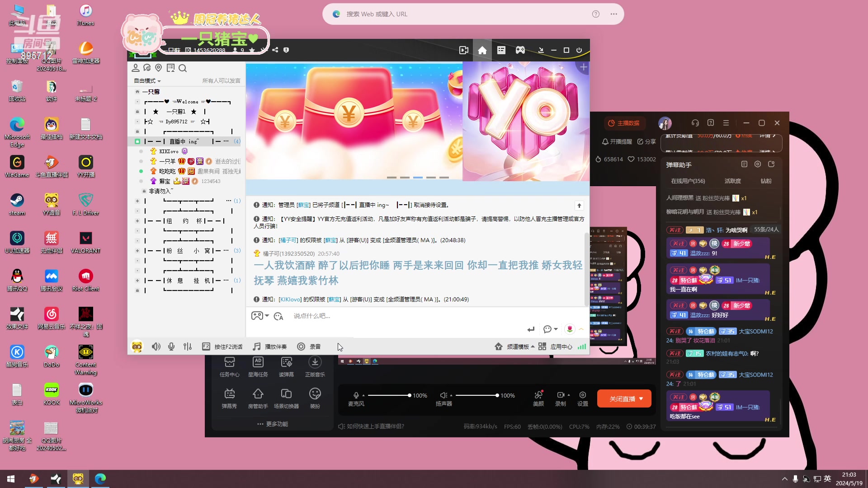The width and height of the screenshot is (868, 488).
Task: Open the 关闭直播 dropdown arrow
Action: 641,399
